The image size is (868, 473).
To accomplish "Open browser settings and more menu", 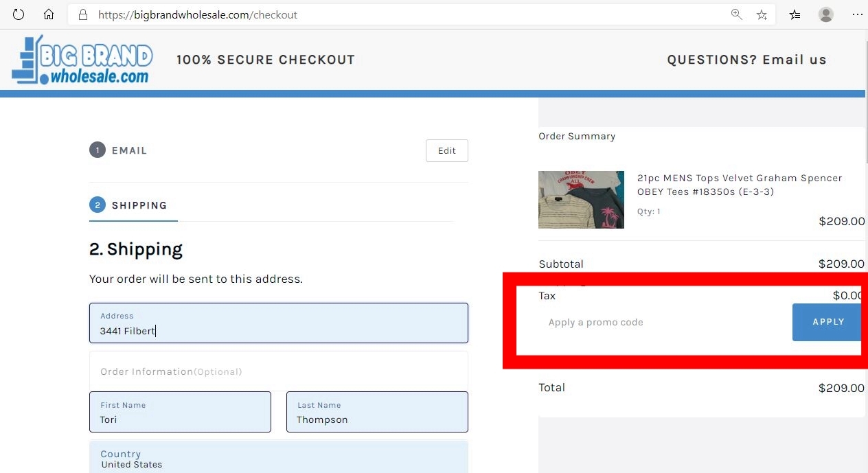I will point(857,14).
